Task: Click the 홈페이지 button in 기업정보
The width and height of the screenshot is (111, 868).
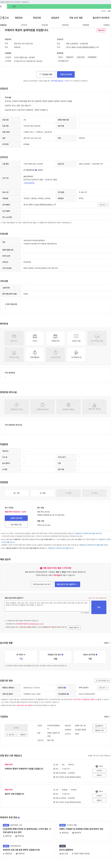Action: [x=99, y=726]
